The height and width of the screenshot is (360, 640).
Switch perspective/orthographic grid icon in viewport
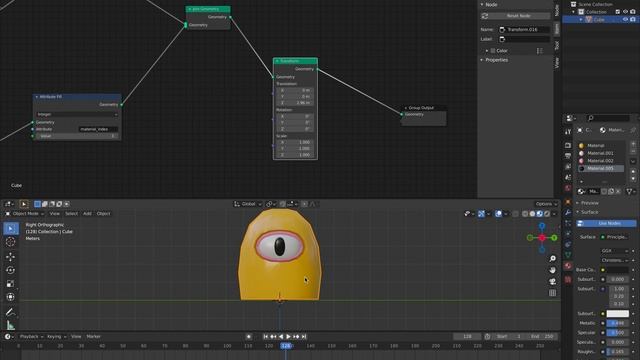pyautogui.click(x=552, y=293)
